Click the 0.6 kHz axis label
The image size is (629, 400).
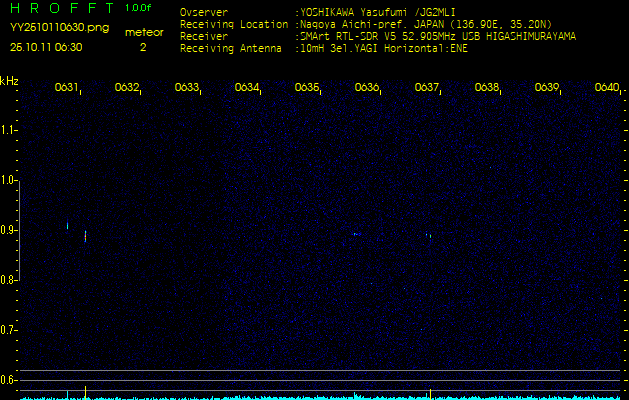(8, 380)
